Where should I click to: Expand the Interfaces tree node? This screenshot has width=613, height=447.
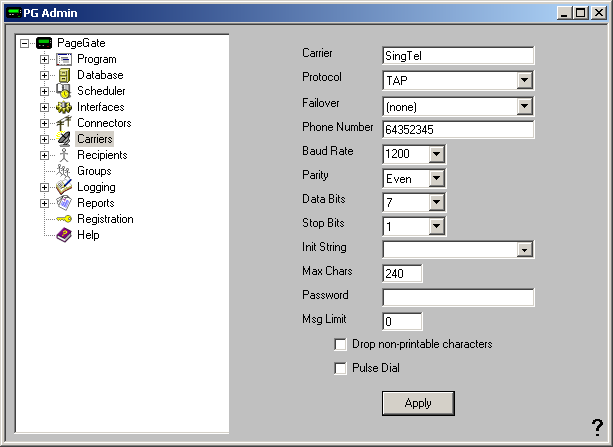pos(44,107)
